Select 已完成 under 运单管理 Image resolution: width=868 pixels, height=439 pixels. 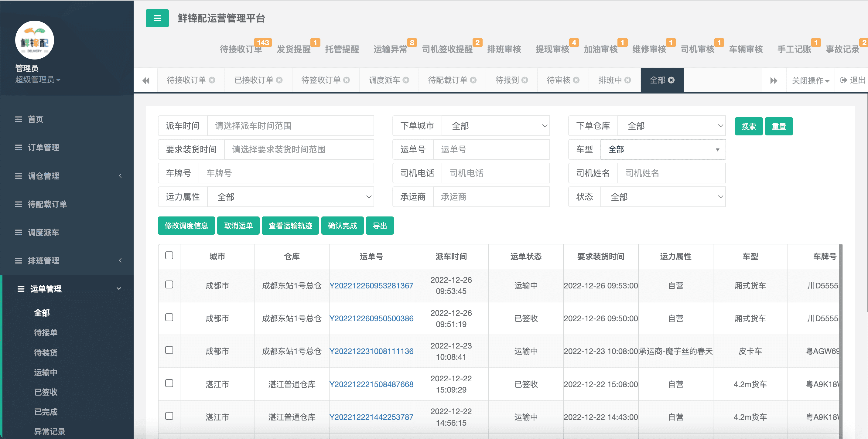click(x=46, y=412)
